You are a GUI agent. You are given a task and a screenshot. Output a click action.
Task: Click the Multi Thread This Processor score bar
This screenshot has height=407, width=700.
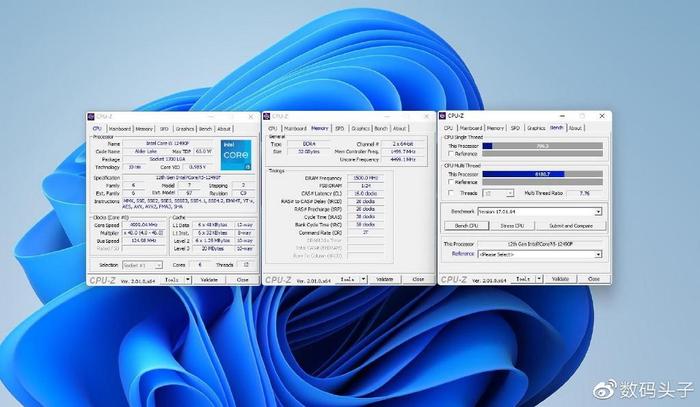[x=542, y=174]
